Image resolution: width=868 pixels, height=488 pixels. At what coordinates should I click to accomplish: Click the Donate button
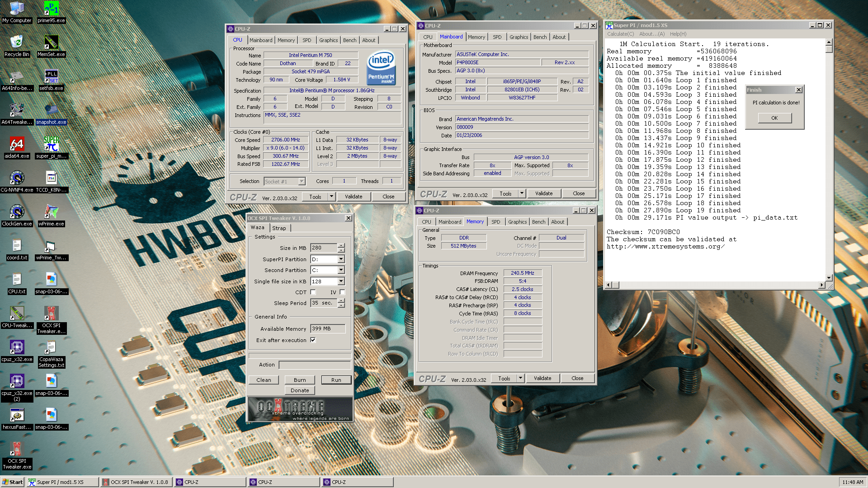300,390
